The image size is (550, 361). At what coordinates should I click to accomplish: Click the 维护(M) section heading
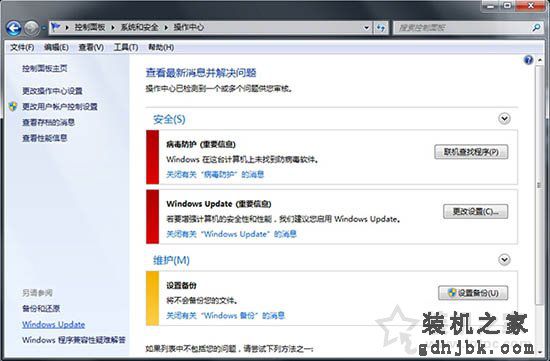coord(171,260)
